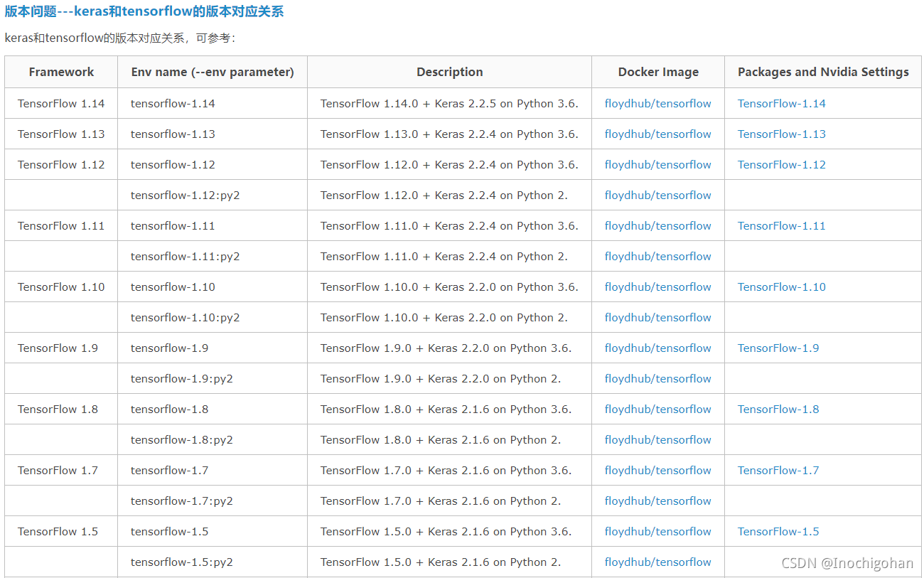The width and height of the screenshot is (924, 578).
Task: Open the TensorFlow-1.9 packages link
Action: point(778,348)
